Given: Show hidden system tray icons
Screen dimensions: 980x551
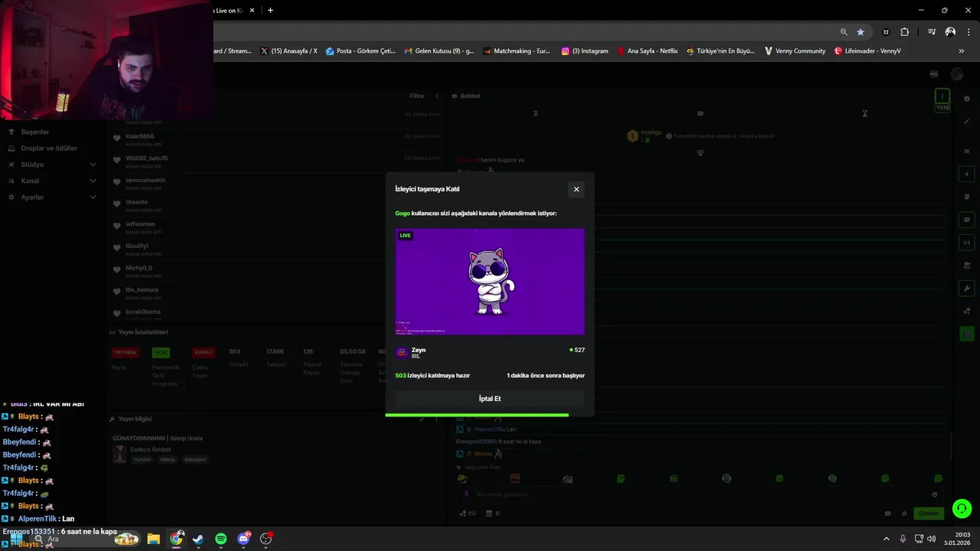Looking at the screenshot, I should 887,539.
